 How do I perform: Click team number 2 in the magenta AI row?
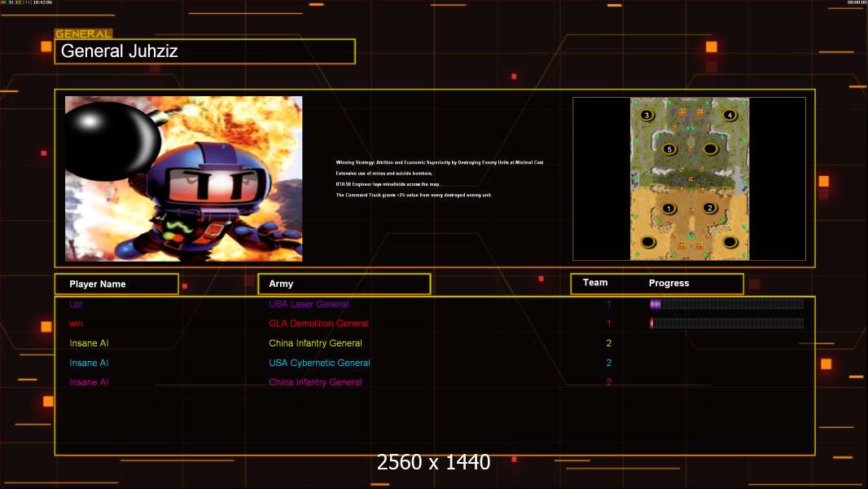609,382
